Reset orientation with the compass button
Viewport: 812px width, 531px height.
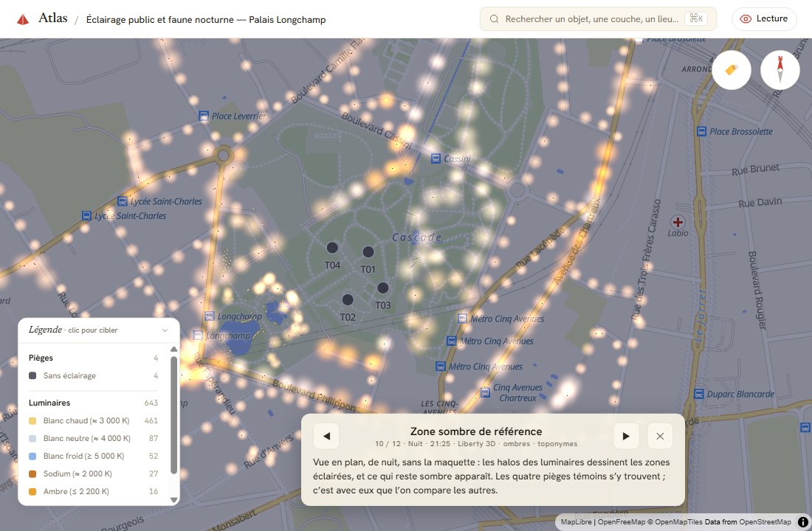[780, 70]
